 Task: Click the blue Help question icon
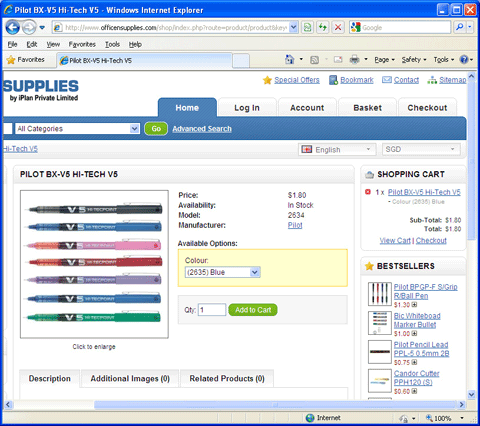[x=464, y=60]
